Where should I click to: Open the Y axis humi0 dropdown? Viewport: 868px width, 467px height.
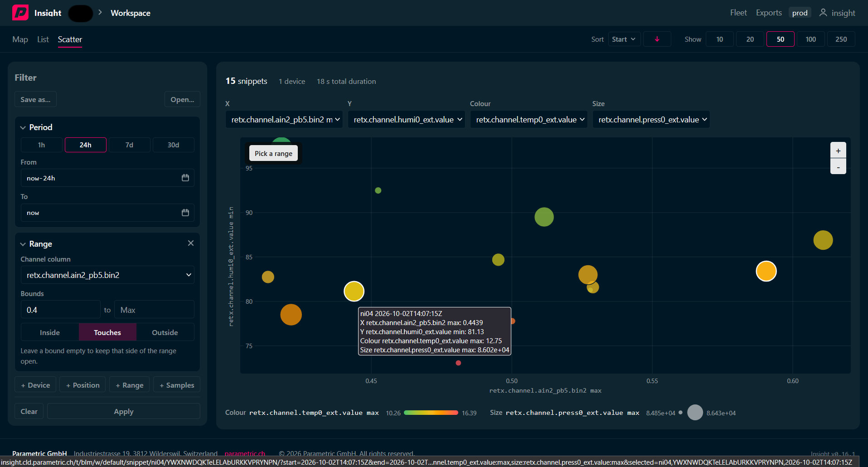[x=407, y=119]
